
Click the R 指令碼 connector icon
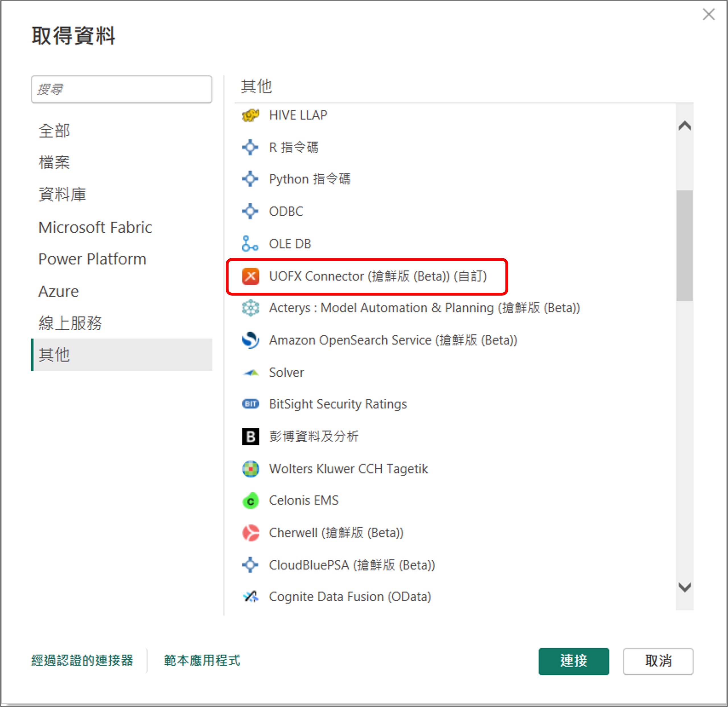pyautogui.click(x=250, y=147)
